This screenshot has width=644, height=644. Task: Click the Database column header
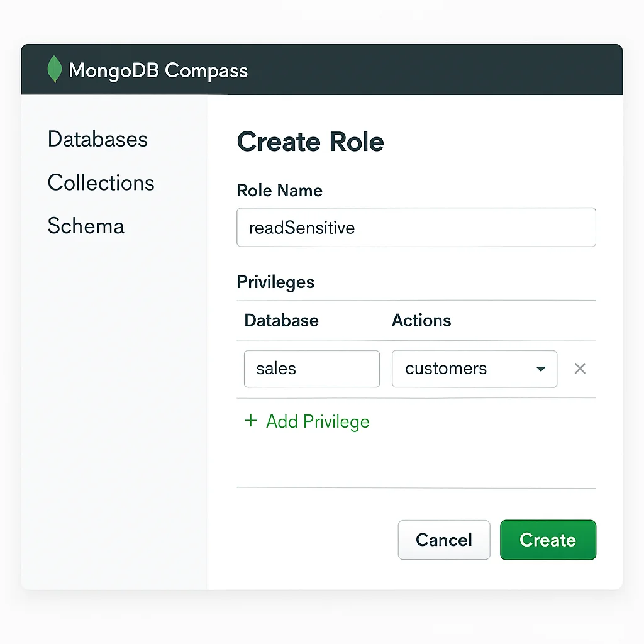(281, 321)
